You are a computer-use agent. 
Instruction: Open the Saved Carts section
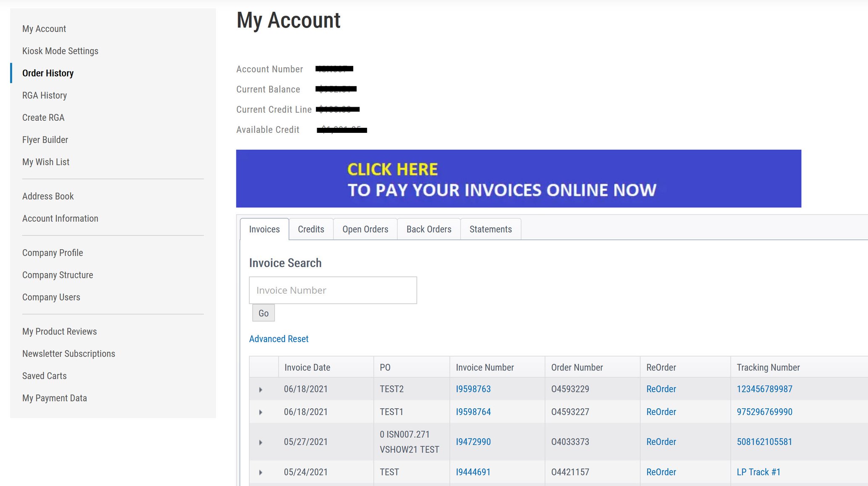click(45, 375)
